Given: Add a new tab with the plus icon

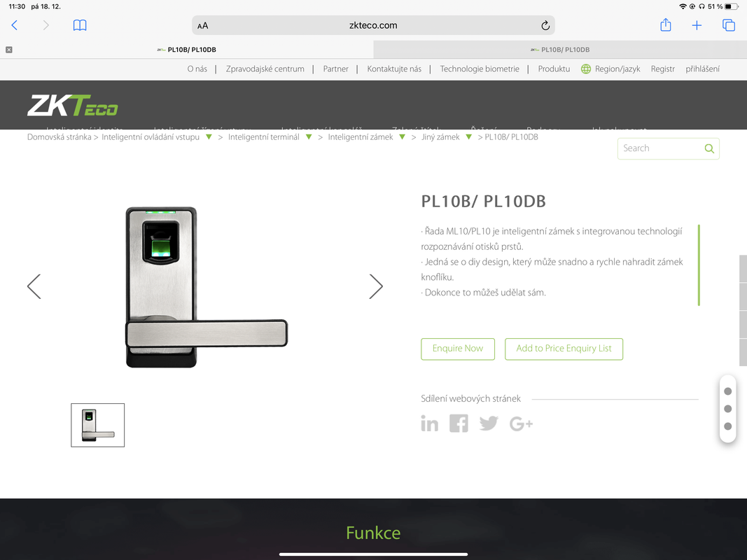Looking at the screenshot, I should pyautogui.click(x=697, y=25).
